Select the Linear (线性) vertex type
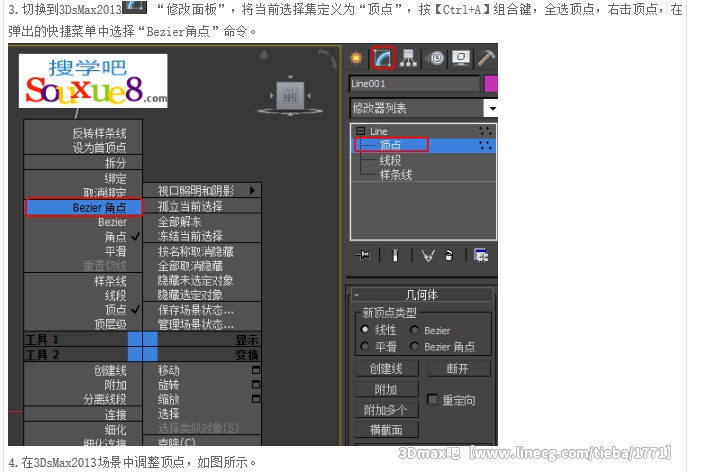 tap(365, 329)
